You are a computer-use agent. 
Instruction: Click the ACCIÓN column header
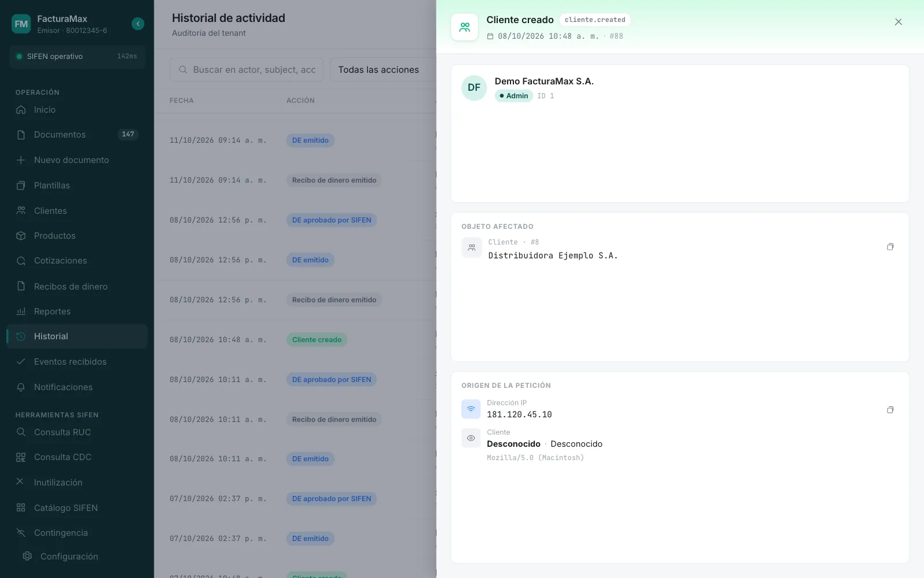pos(300,101)
